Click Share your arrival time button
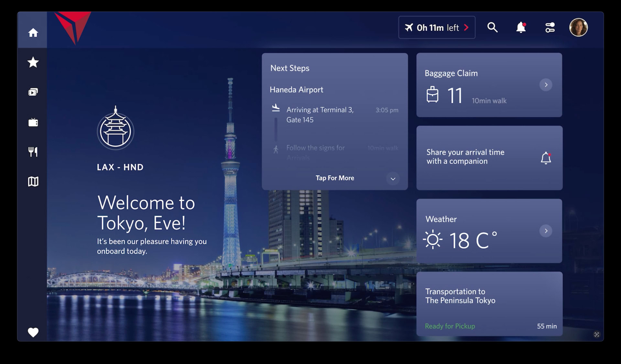This screenshot has width=621, height=364. coord(488,157)
